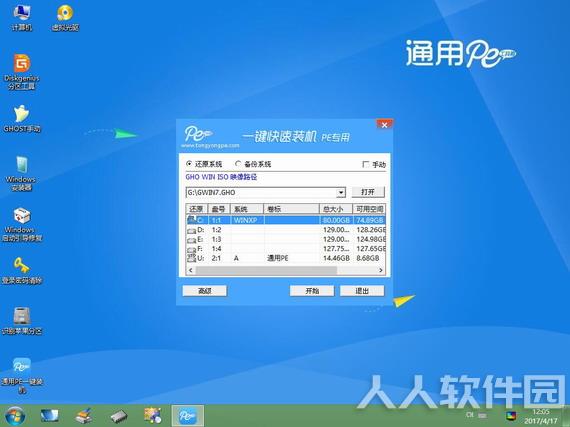The width and height of the screenshot is (570, 427).
Task: Click the 退出 button
Action: pos(362,291)
